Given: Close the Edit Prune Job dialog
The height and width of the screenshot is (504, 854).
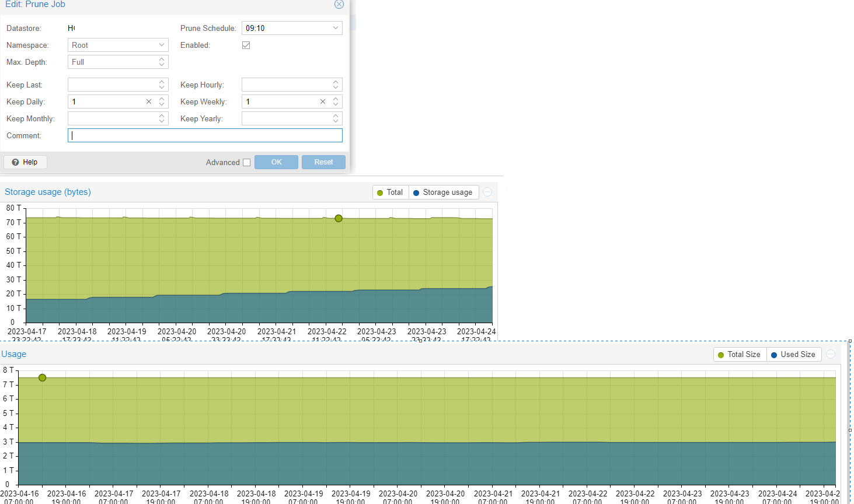Looking at the screenshot, I should (x=339, y=4).
